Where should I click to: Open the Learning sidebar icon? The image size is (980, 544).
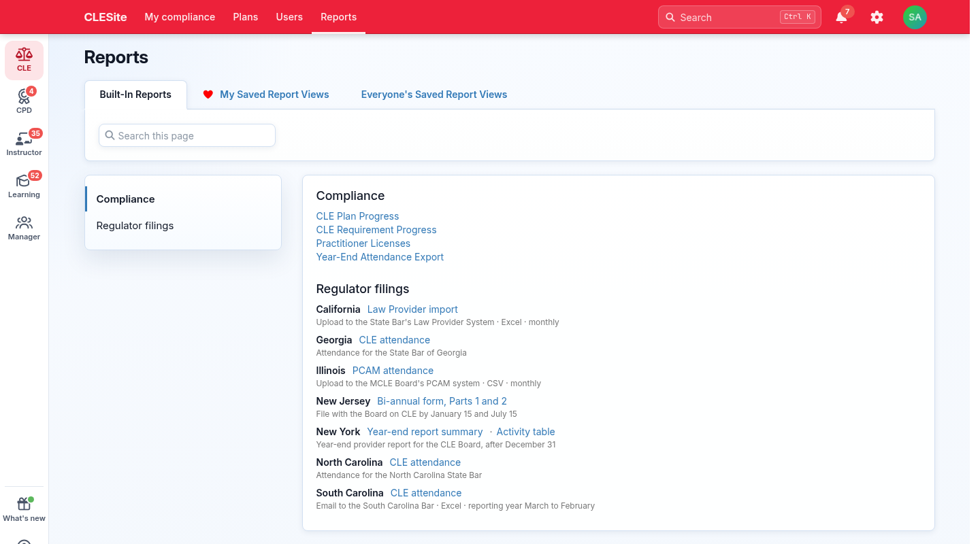click(24, 186)
